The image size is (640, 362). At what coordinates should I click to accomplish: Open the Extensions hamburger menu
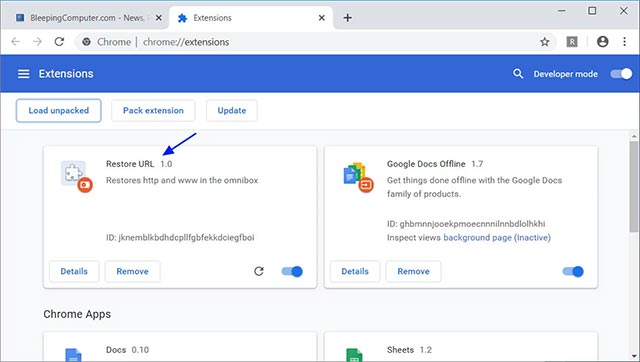[x=24, y=74]
